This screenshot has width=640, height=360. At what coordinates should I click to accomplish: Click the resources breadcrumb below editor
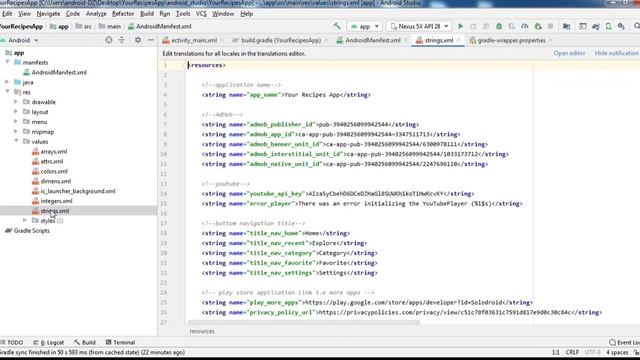(x=202, y=331)
